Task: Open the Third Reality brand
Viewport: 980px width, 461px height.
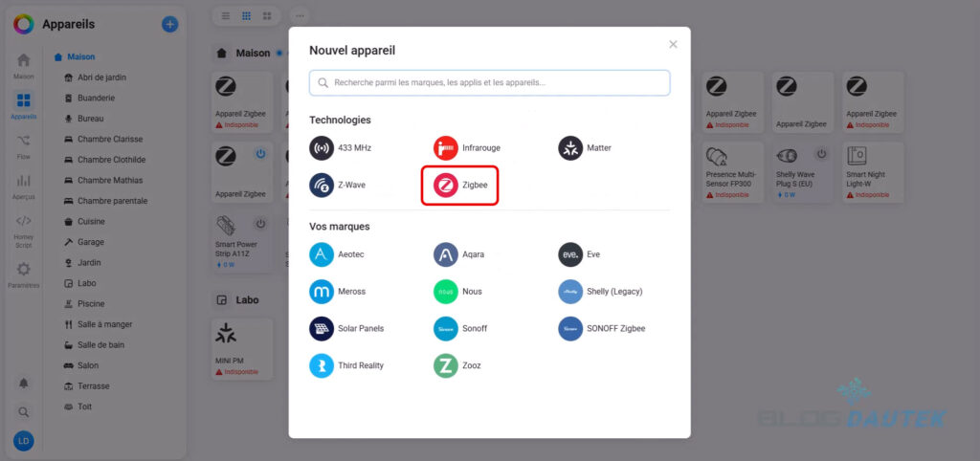Action: click(346, 365)
